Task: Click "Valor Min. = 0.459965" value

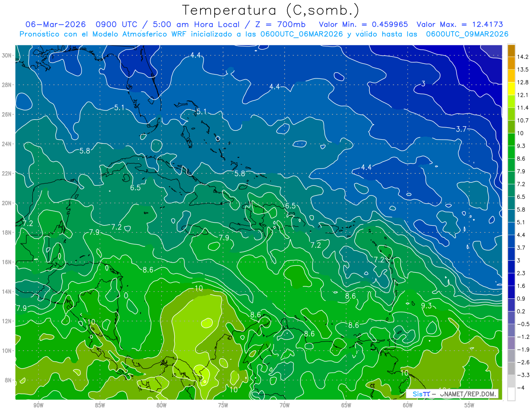Action: pyautogui.click(x=364, y=24)
